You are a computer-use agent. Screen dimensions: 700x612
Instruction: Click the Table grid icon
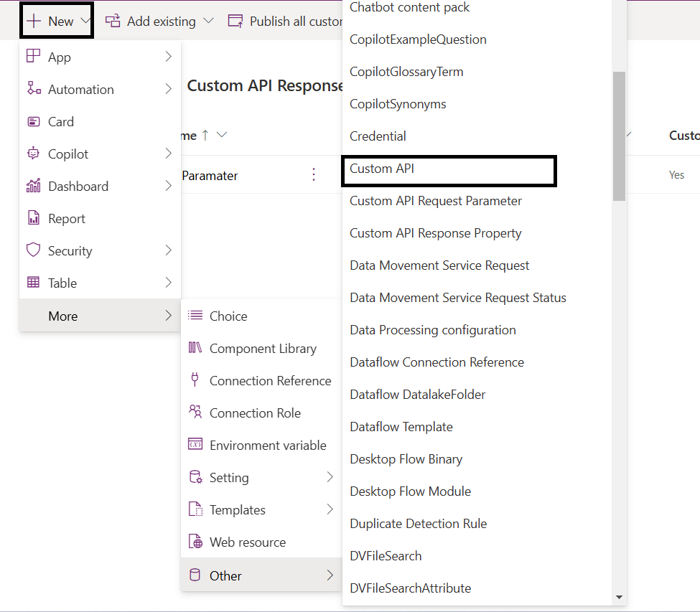click(x=34, y=283)
